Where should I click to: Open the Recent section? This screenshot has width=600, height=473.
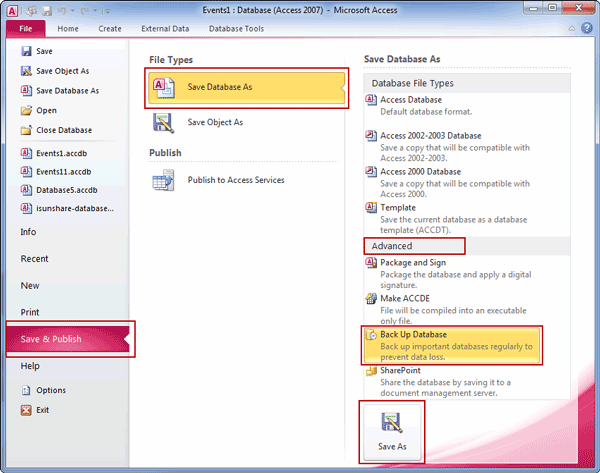click(x=34, y=259)
